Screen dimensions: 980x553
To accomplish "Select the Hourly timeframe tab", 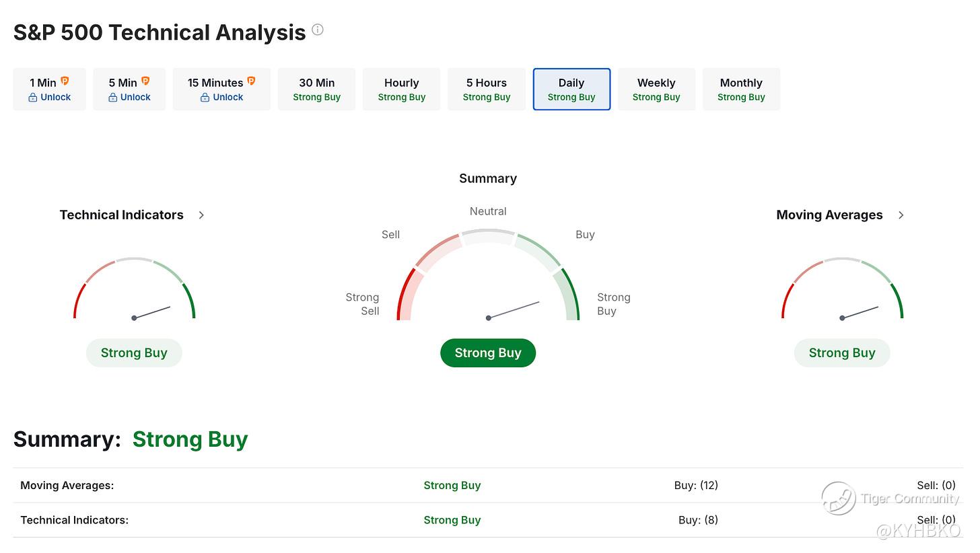I will (x=401, y=89).
